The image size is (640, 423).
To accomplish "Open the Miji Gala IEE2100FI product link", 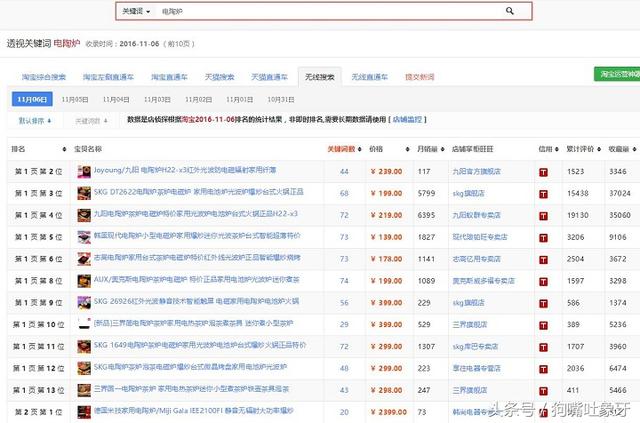I will click(x=193, y=411).
